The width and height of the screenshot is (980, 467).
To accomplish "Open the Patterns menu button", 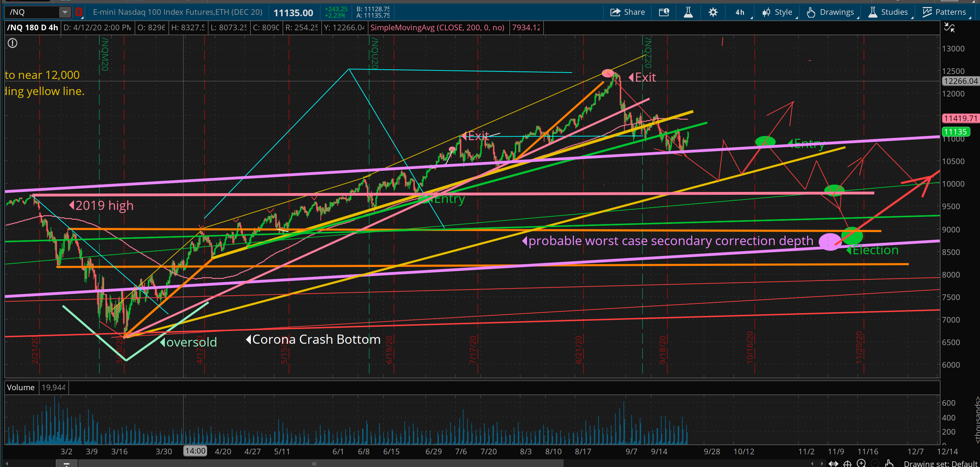I will [x=945, y=12].
